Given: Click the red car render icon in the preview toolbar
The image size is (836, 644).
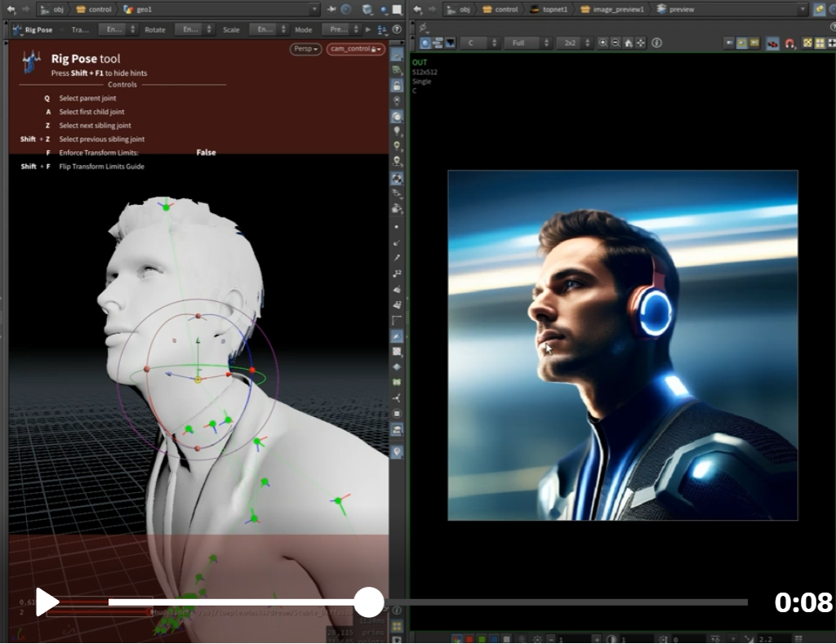Looking at the screenshot, I should point(772,44).
